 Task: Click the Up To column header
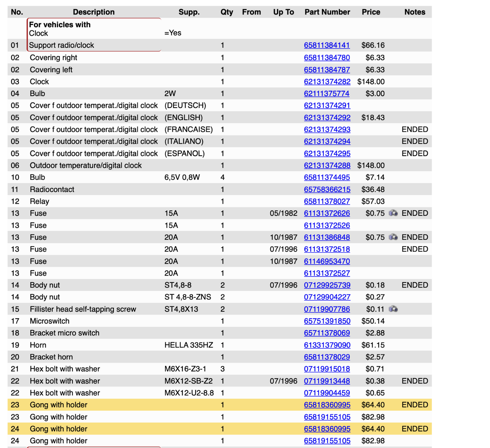click(283, 12)
